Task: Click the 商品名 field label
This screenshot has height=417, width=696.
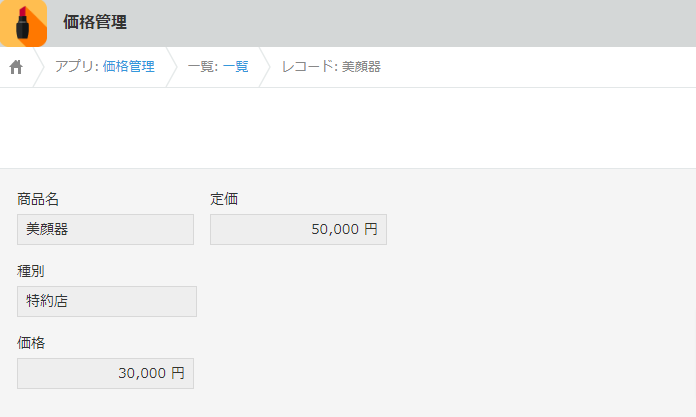Action: pos(38,199)
